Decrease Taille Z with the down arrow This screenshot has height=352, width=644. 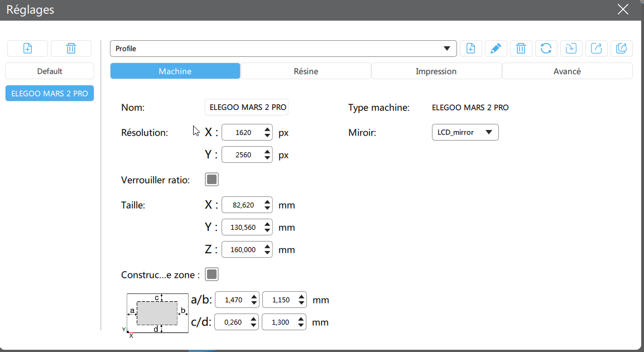[x=267, y=253]
